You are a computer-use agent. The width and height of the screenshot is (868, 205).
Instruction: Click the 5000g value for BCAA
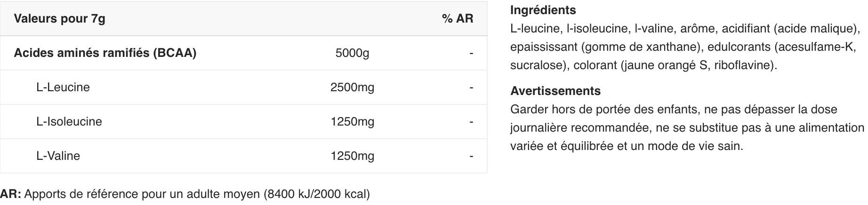(x=352, y=53)
